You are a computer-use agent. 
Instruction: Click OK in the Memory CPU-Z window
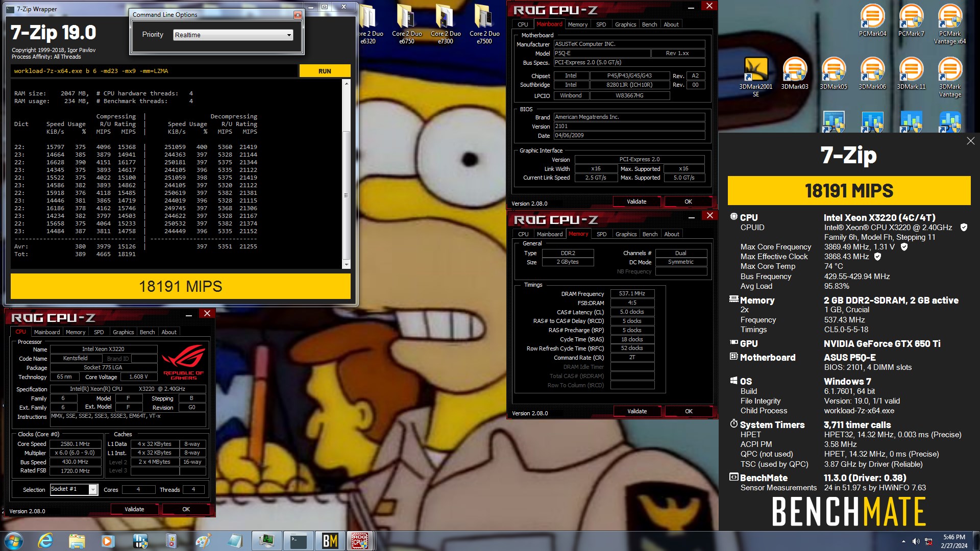[x=689, y=411]
